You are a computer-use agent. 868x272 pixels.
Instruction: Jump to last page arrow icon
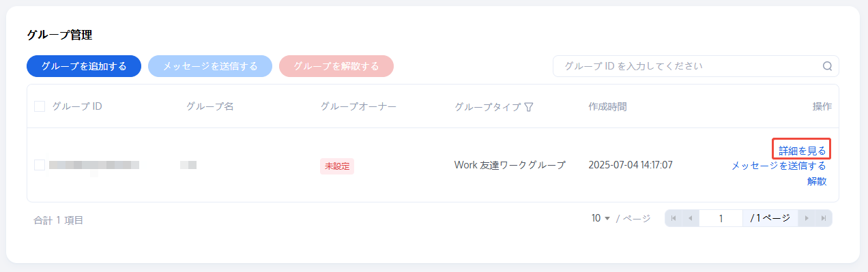point(824,218)
